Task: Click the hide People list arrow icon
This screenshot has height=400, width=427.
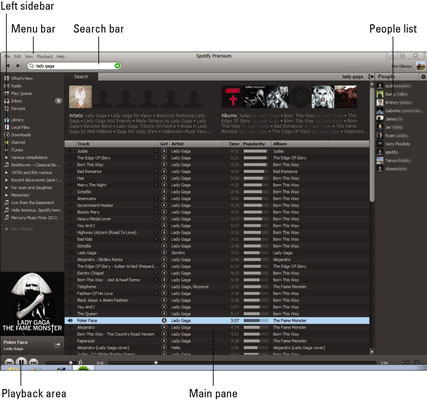Action: pos(371,77)
